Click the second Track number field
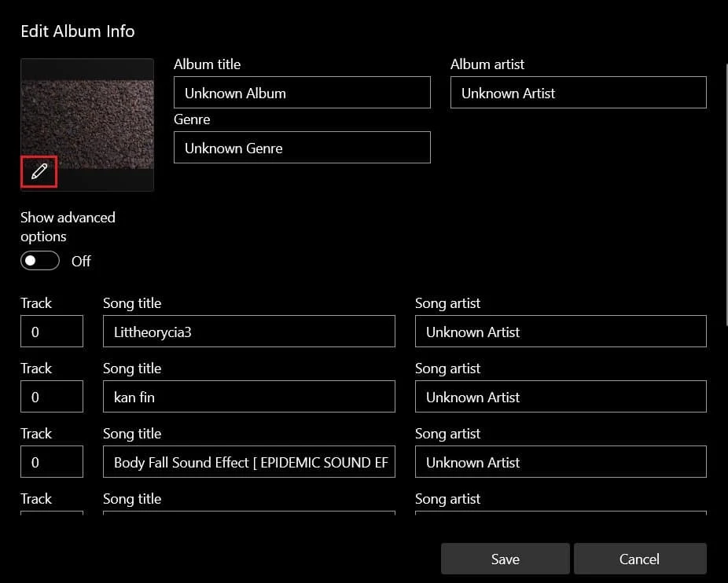 51,397
